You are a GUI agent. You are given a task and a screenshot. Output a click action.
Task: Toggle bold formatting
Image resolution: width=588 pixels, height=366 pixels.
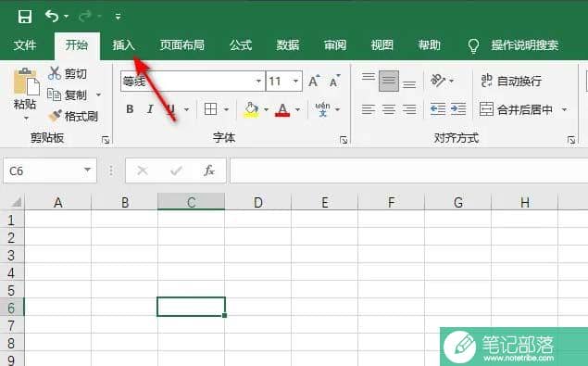[130, 109]
